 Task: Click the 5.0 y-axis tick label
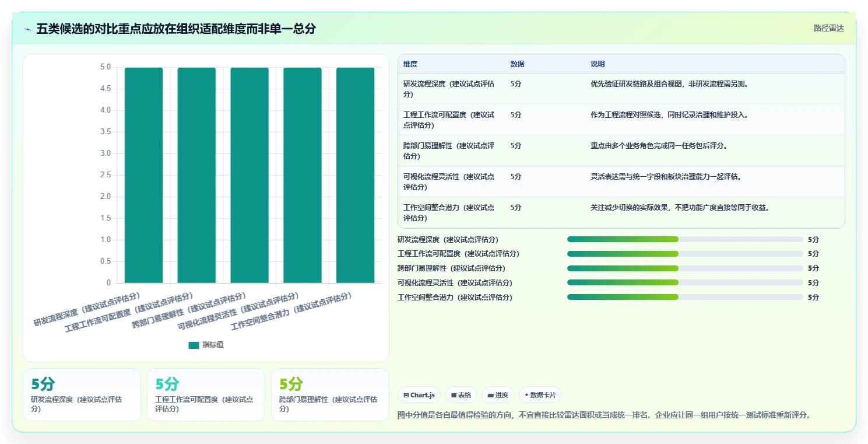pos(106,67)
